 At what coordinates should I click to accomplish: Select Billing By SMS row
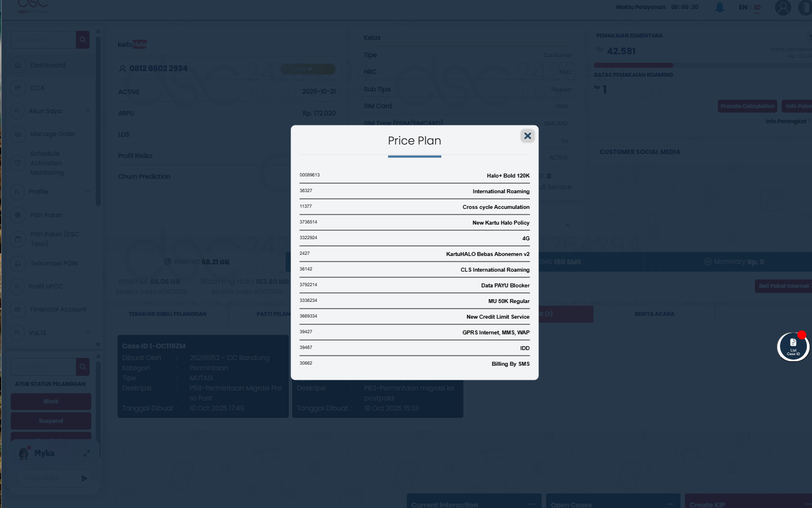pos(414,364)
